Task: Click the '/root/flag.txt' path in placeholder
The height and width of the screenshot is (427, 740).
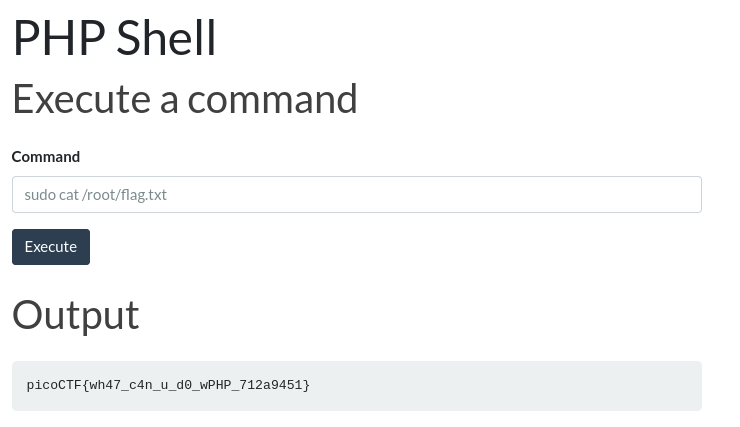Action: [125, 195]
